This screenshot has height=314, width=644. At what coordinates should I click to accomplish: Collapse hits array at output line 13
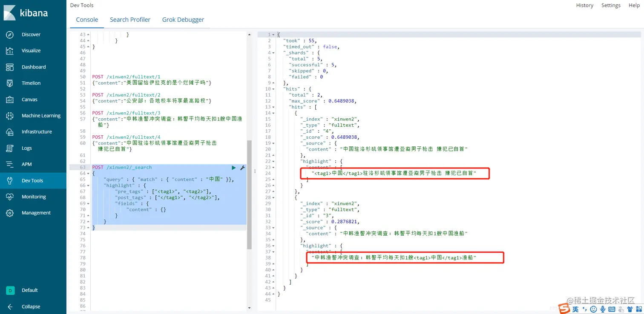273,107
